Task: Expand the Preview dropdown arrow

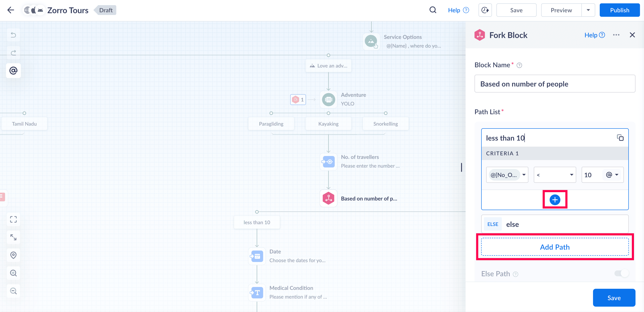Action: click(588, 10)
